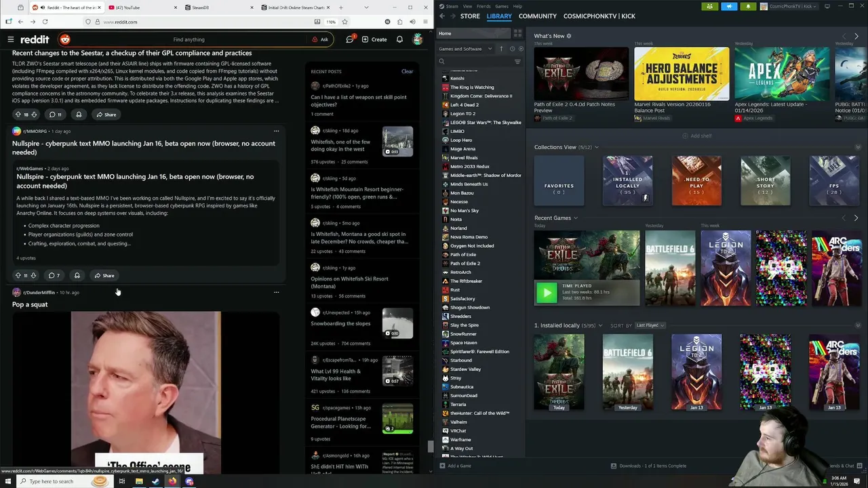Screen dimensions: 868x488
Task: Open Reddit chat messages icon
Action: (350, 39)
